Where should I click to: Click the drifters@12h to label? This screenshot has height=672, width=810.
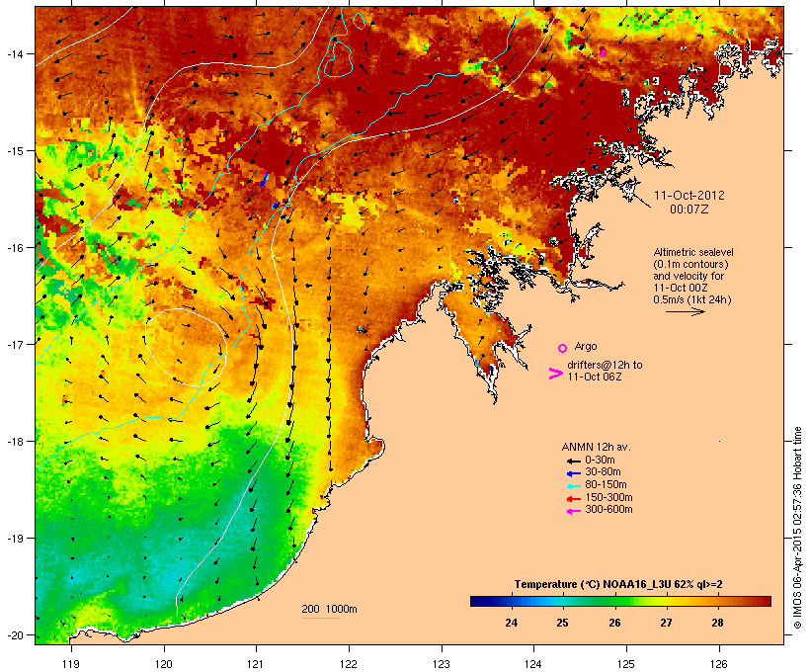coord(605,365)
